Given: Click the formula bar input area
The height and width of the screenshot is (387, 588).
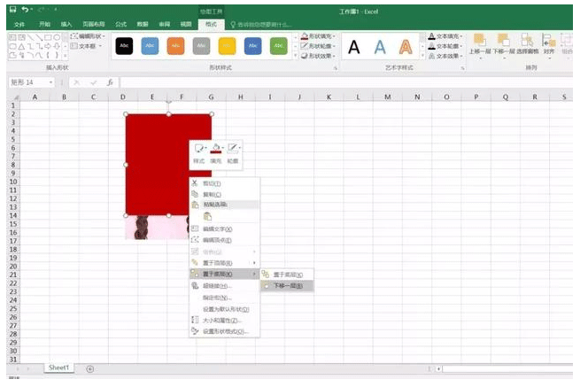Looking at the screenshot, I should pos(345,82).
